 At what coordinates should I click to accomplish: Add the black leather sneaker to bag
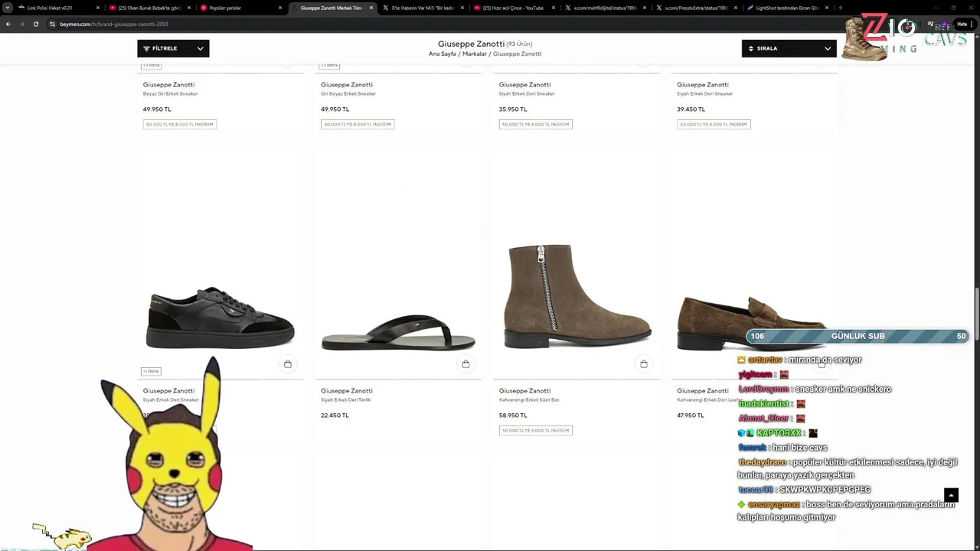(288, 364)
